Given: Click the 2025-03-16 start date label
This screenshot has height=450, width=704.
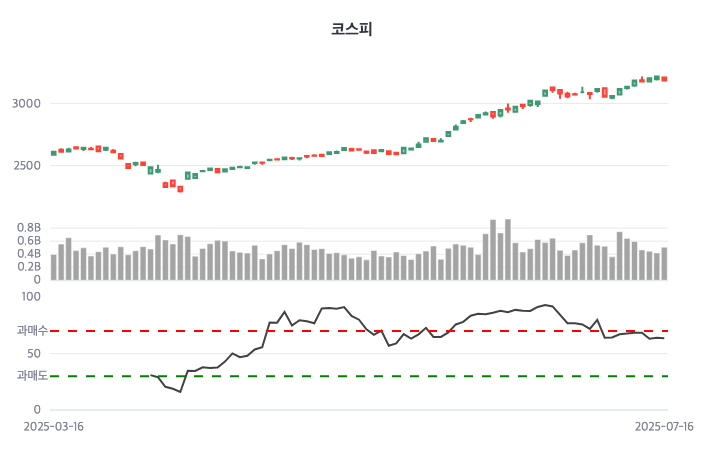Looking at the screenshot, I should point(54,426).
